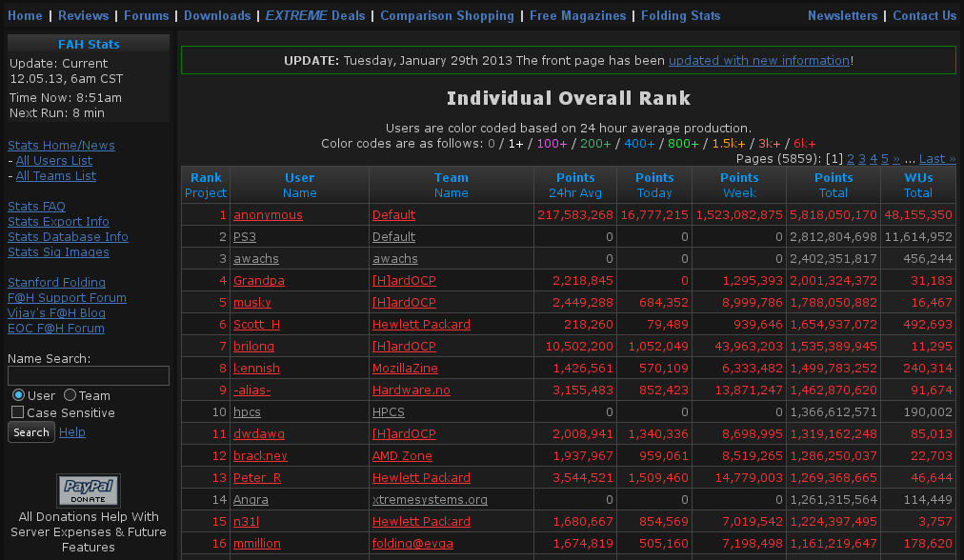Open team xtremesystems.org link

(430, 500)
